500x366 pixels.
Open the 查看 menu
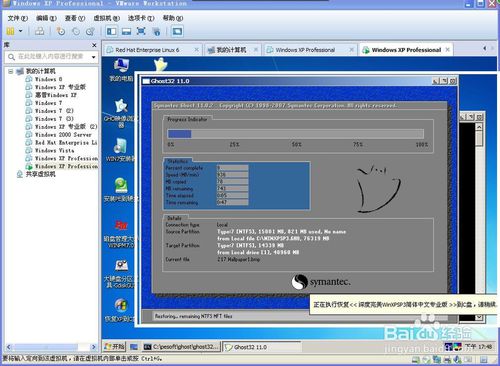[75, 18]
